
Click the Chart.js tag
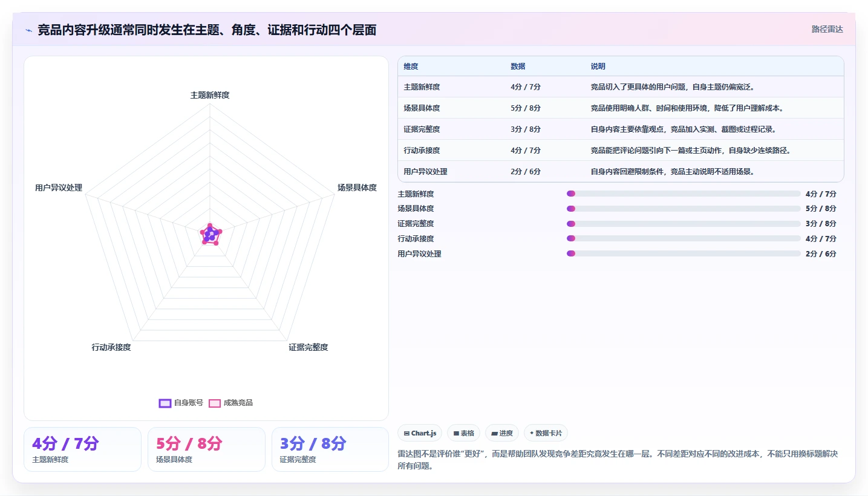[x=420, y=433]
